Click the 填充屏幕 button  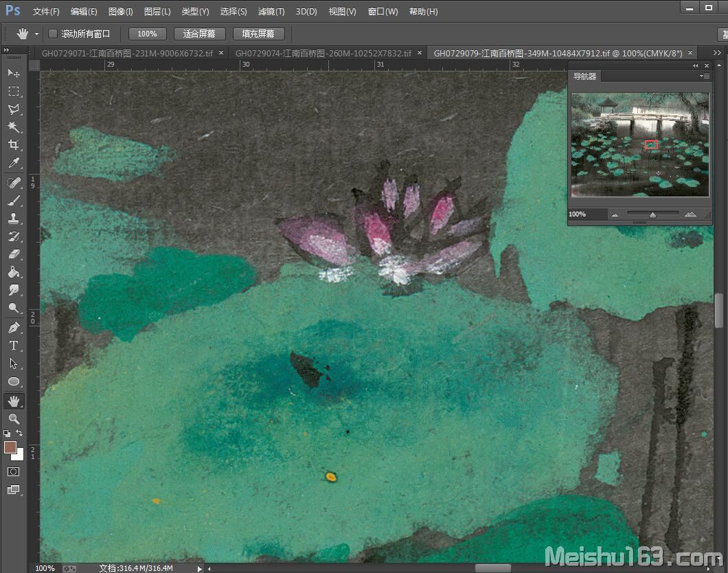click(258, 34)
